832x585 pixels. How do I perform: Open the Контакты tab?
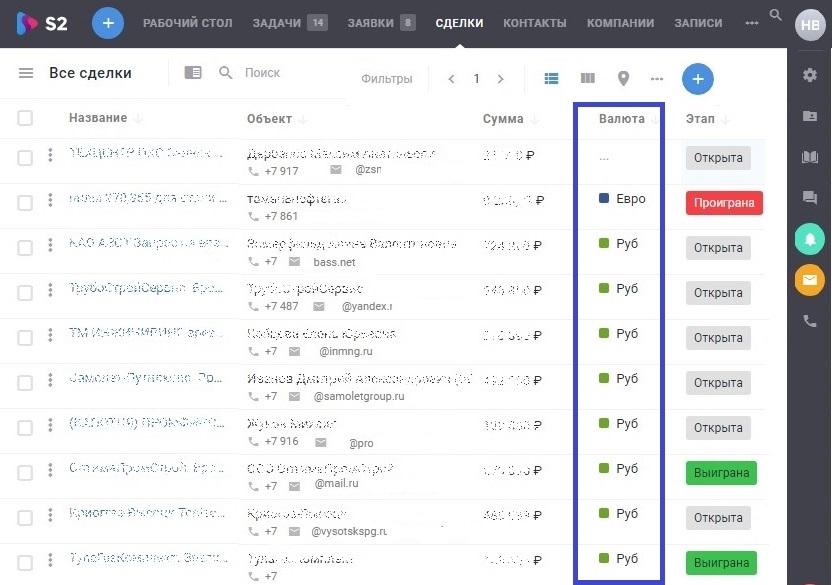(x=534, y=23)
